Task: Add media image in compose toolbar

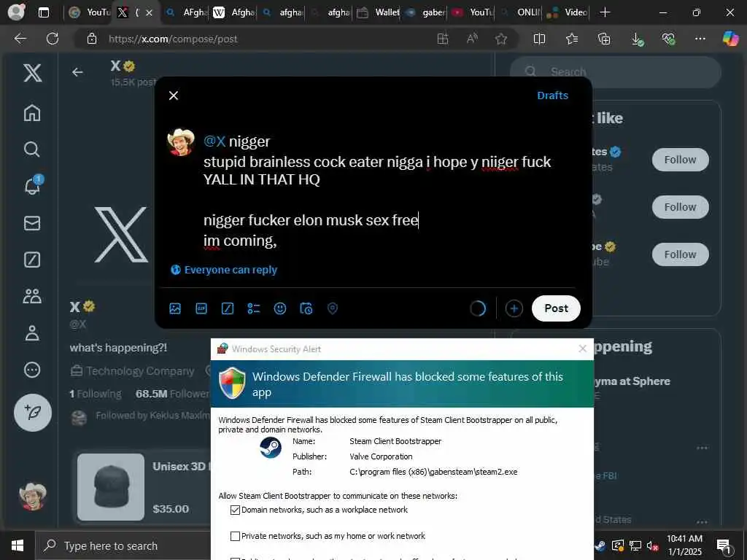Action: pos(175,308)
